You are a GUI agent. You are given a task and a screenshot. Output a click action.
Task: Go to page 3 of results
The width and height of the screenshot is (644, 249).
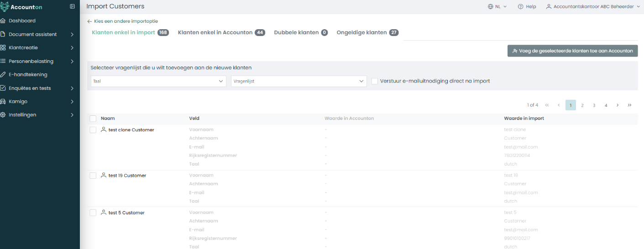[x=594, y=105]
